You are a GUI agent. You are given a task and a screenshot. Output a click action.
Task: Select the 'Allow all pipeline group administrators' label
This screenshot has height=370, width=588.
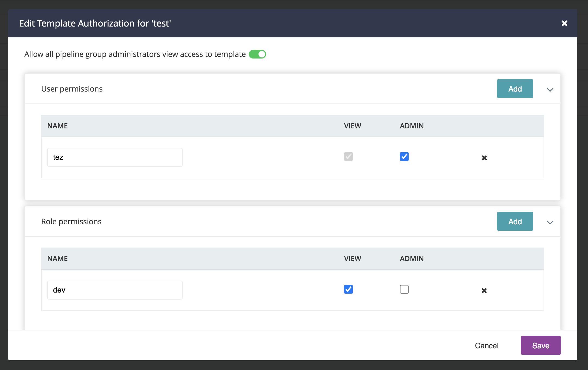135,54
